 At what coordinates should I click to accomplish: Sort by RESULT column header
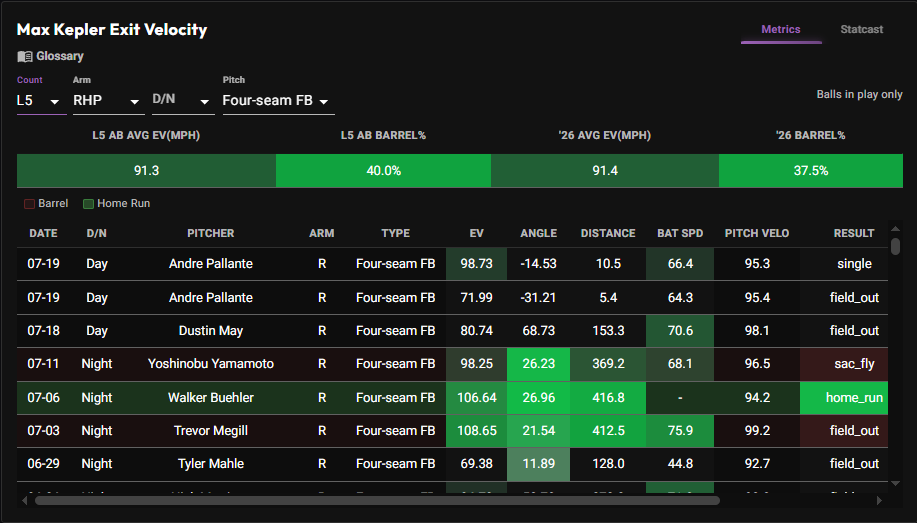point(854,233)
